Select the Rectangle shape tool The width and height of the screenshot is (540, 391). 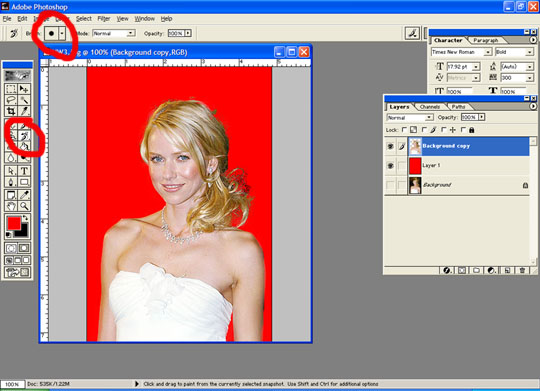tap(24, 182)
